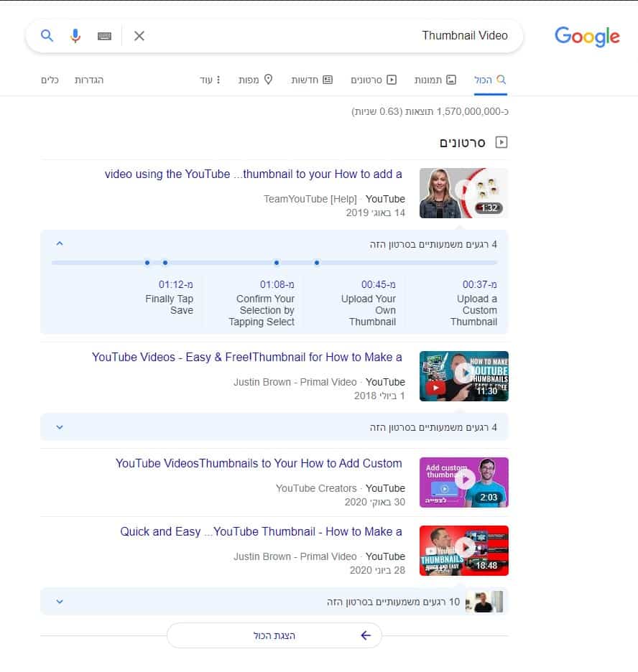Switch to the חדשות (News) tab

click(312, 80)
